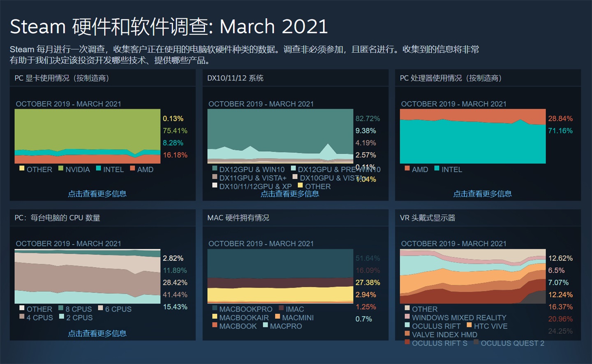Click the green NVIDIA legend square
Screen dimensions: 592x364
pos(60,169)
